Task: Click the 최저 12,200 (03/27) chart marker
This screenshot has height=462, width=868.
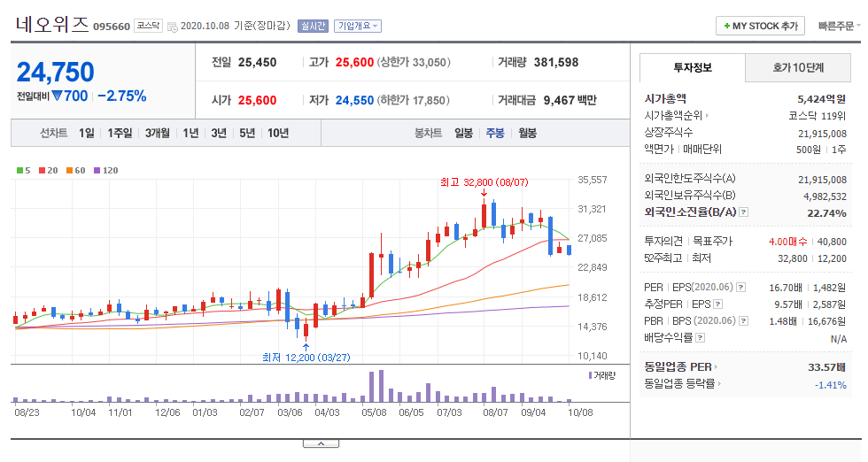Action: point(306,358)
